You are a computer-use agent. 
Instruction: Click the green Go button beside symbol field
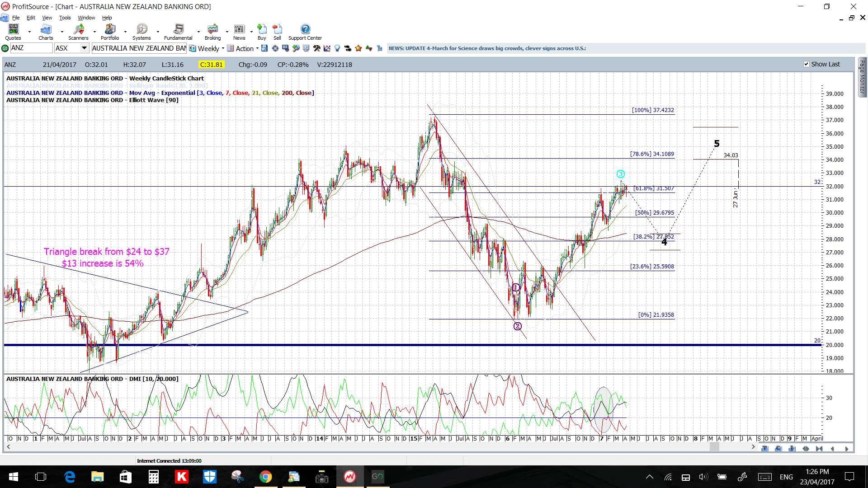coord(5,48)
